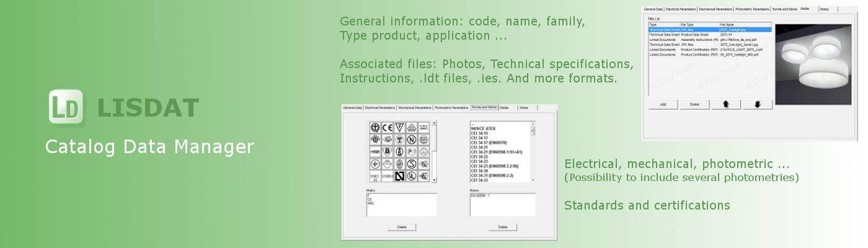Click the LISDAT LD logo icon
The height and width of the screenshot is (248, 868).
65,107
